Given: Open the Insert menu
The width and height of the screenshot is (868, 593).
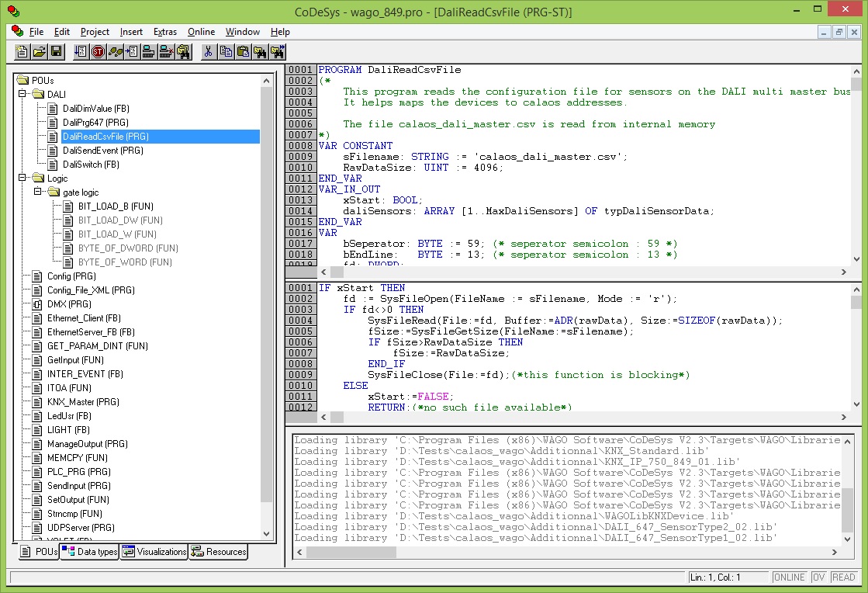Looking at the screenshot, I should click(131, 32).
